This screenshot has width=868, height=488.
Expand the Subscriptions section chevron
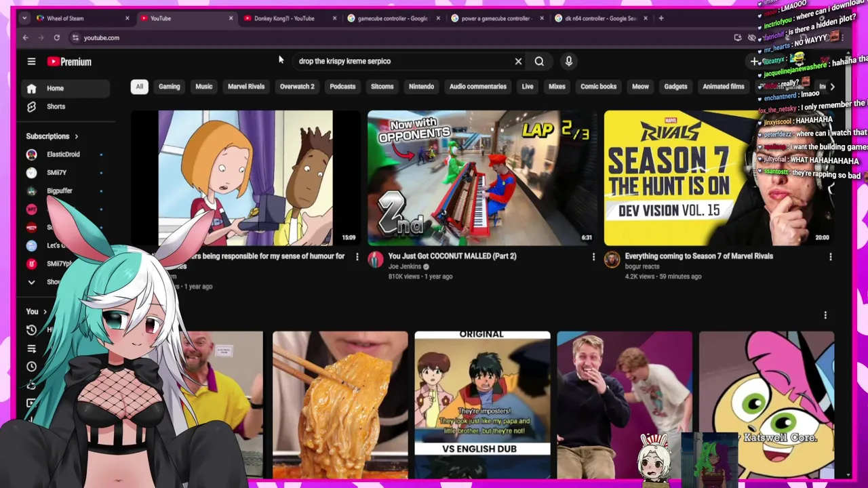tap(76, 136)
